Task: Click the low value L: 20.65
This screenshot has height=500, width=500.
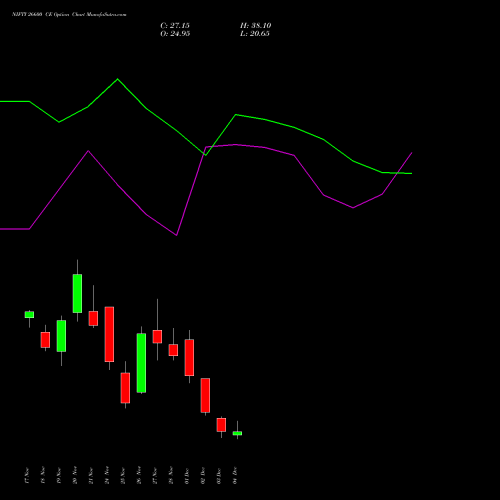Action: click(x=255, y=34)
